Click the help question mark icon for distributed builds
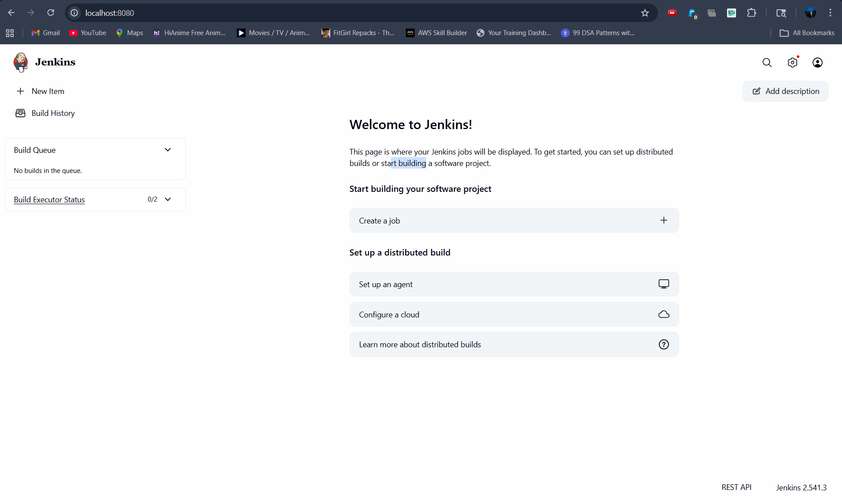 [x=664, y=345]
